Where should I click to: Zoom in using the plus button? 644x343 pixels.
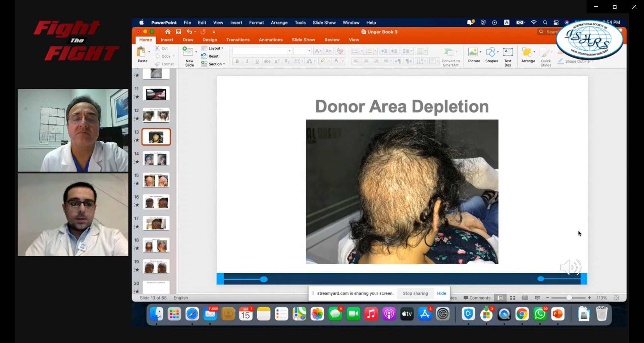coord(589,298)
